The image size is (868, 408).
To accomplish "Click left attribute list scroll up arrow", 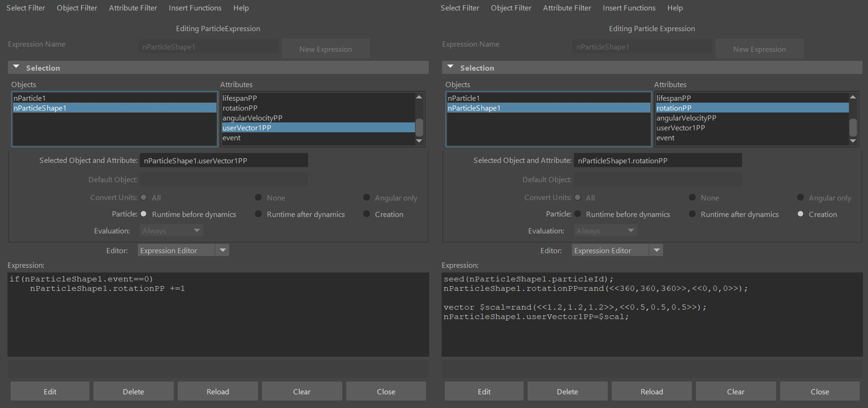I will pos(419,97).
